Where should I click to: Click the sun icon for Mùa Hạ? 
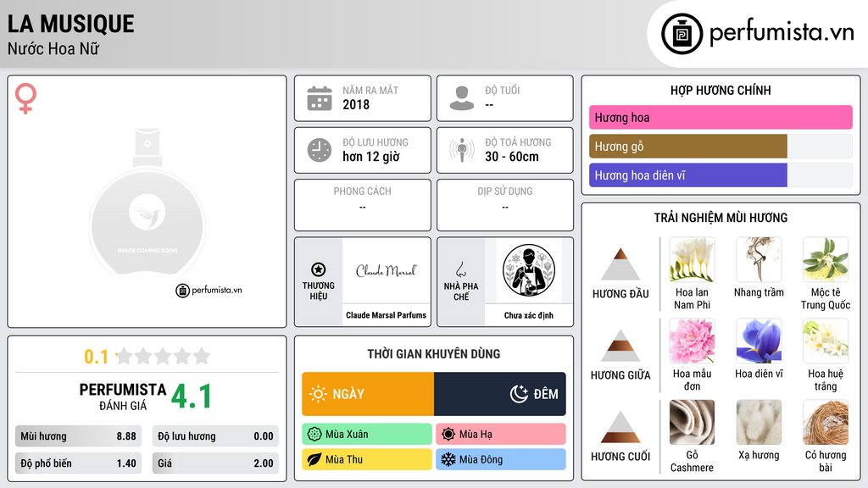[448, 435]
